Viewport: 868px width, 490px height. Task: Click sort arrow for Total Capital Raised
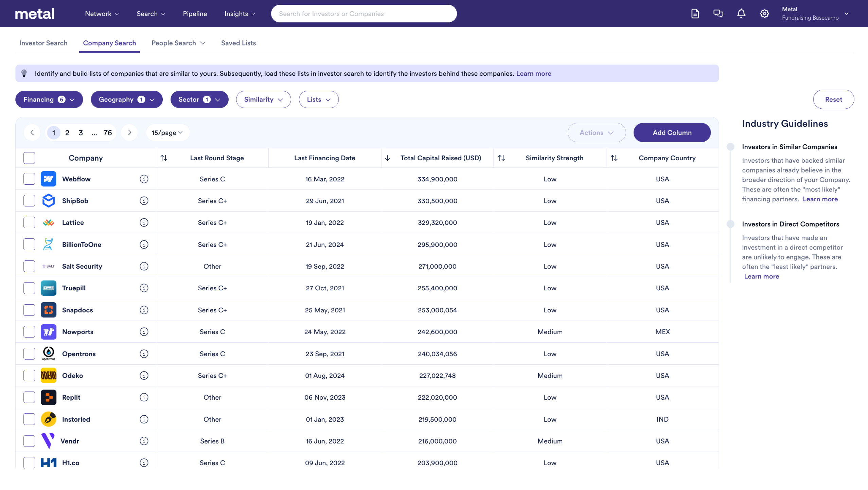point(387,158)
